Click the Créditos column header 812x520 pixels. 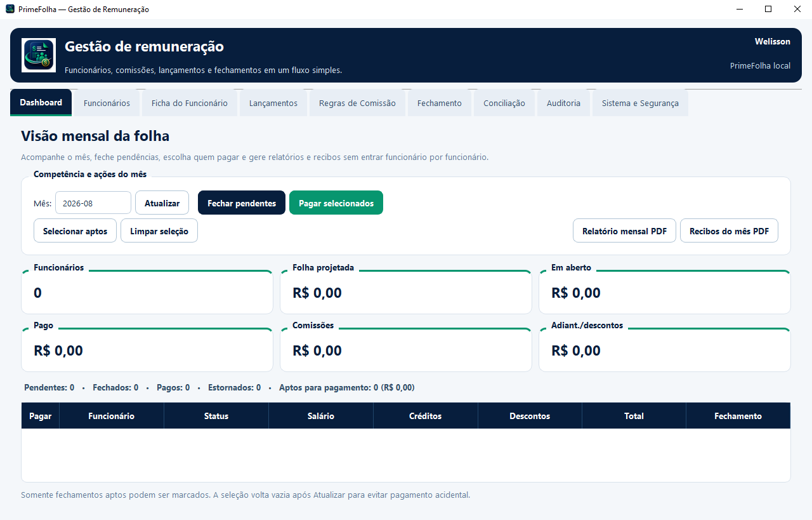pos(426,416)
